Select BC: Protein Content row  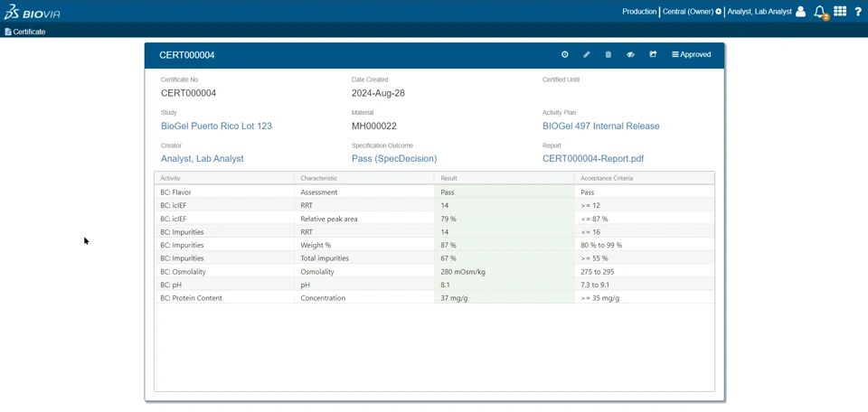[435, 298]
